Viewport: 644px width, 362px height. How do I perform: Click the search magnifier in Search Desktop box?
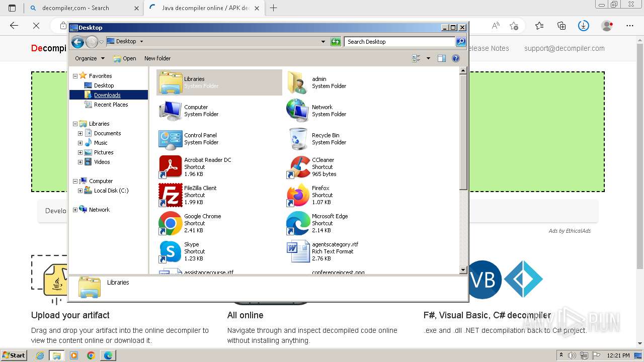pos(460,42)
